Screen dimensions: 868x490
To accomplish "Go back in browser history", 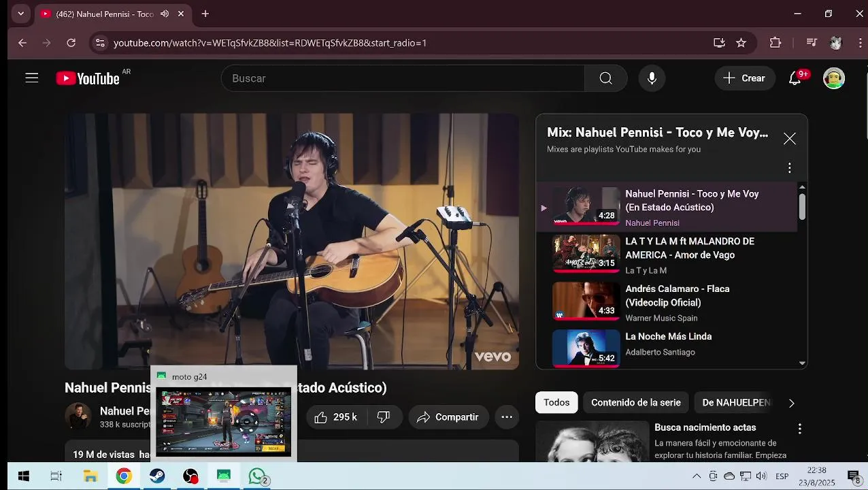I will click(22, 43).
